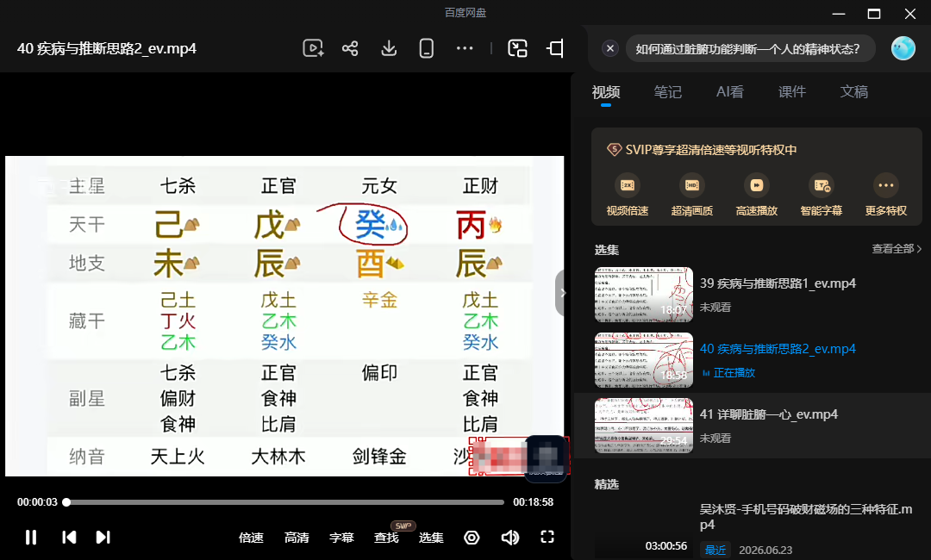Download the video file
This screenshot has height=560, width=931.
click(389, 48)
